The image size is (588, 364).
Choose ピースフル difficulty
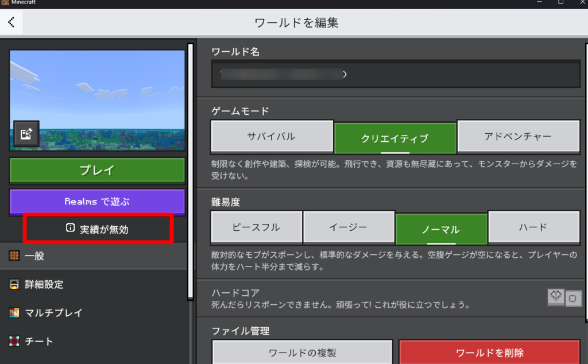(256, 227)
